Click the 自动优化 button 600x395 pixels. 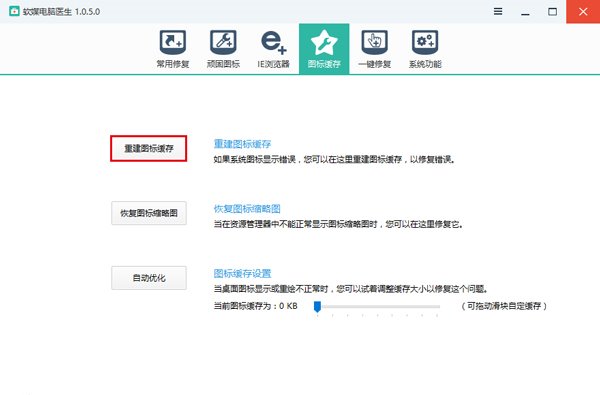(x=149, y=278)
